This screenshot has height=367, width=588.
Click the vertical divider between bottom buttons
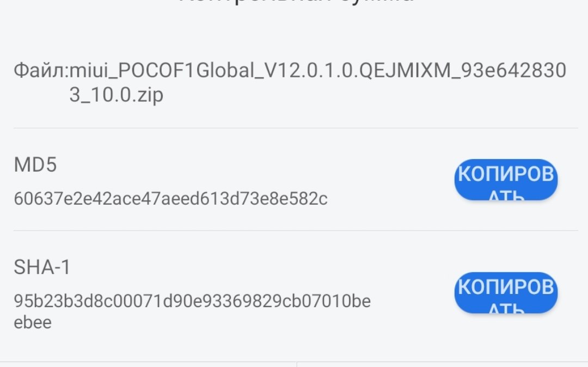[297, 365]
